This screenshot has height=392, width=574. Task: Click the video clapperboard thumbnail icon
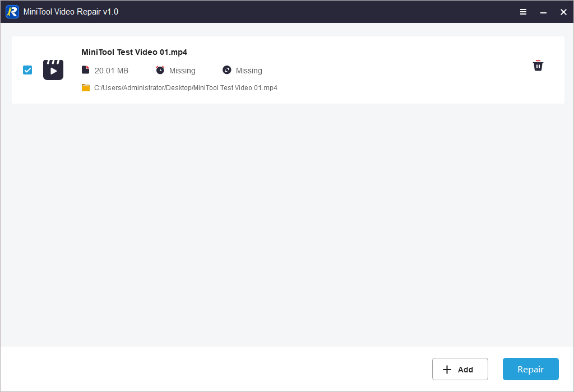53,70
